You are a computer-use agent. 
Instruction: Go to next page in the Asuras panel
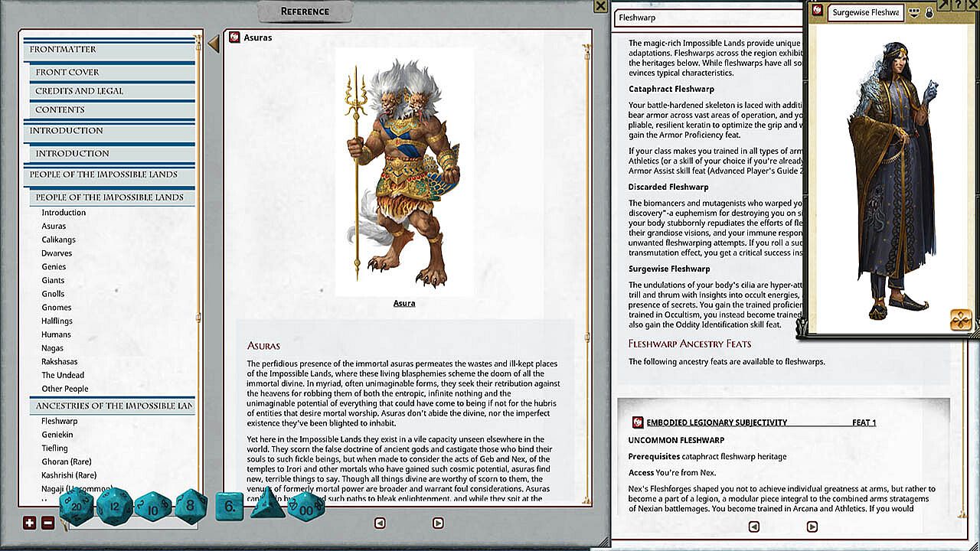coord(438,523)
